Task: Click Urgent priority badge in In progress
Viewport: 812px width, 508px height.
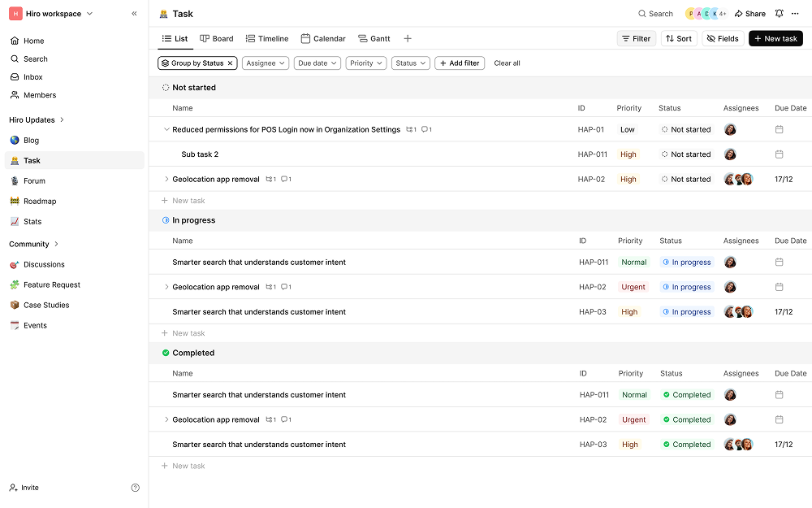Action: click(x=633, y=287)
